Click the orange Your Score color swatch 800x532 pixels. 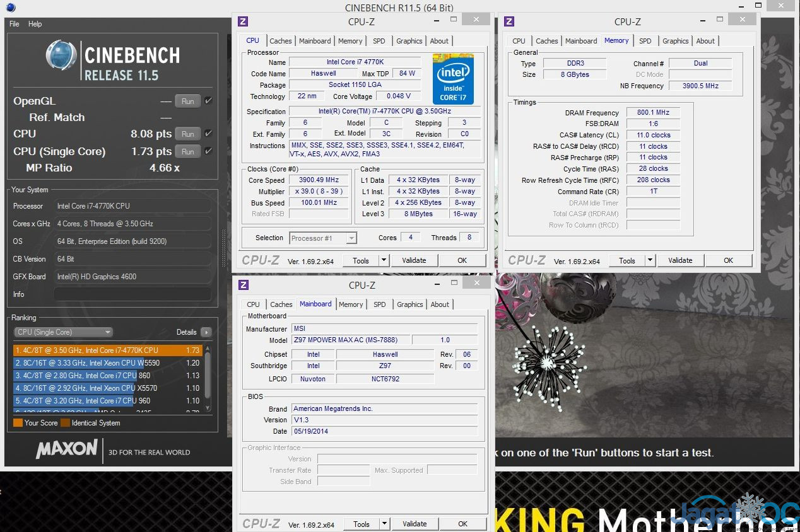tap(18, 423)
